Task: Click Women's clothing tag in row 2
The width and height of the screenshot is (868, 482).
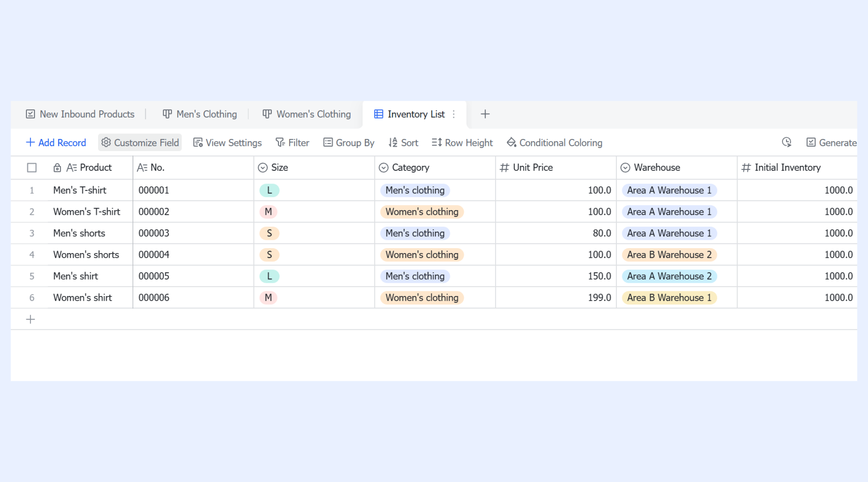Action: (422, 212)
